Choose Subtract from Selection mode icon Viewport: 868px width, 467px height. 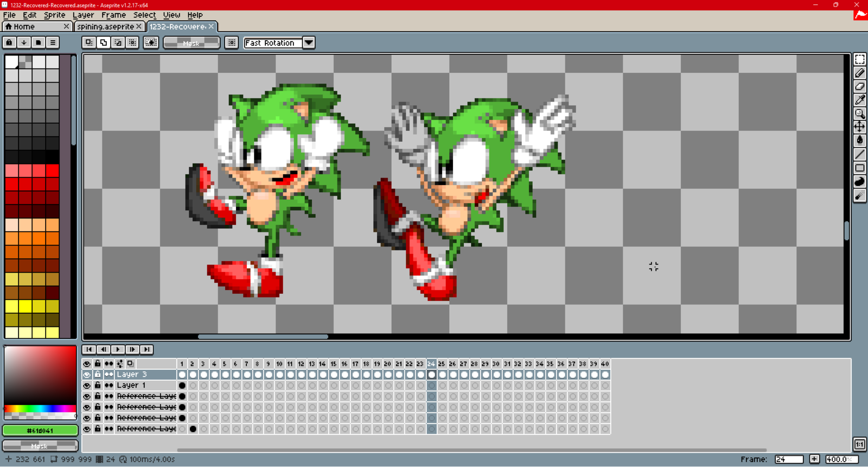point(118,42)
